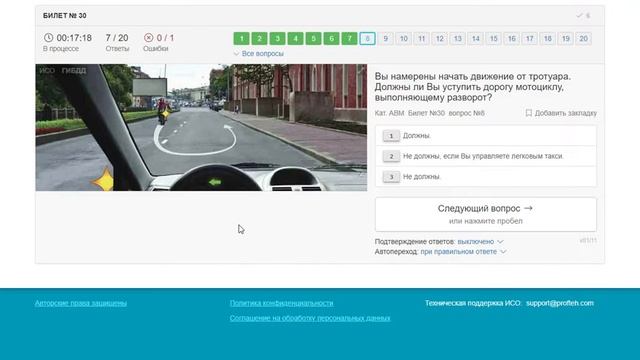
Task: Go to question 6 in the navigator
Action: point(331,39)
